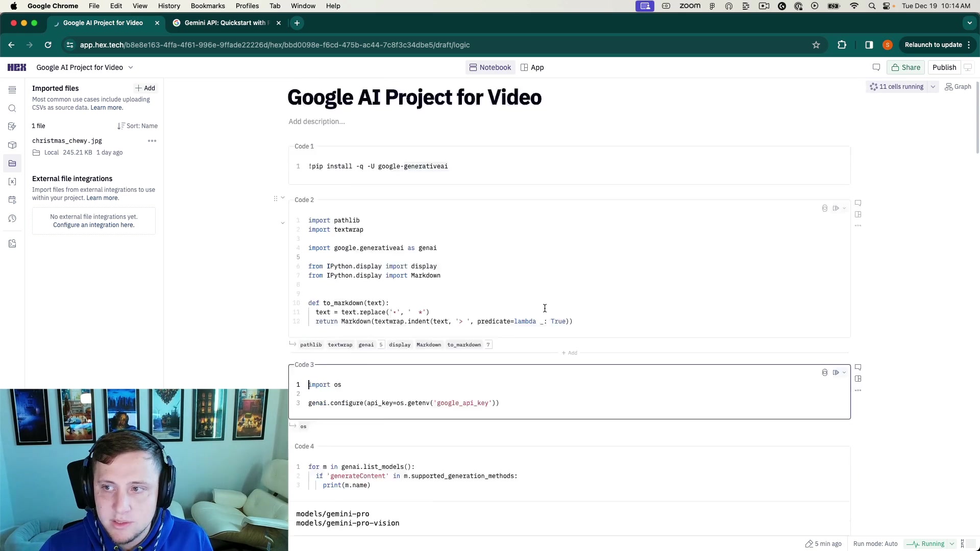Grab the drag handle of Code 2 cell
Screen dimensions: 980x551
276,198
